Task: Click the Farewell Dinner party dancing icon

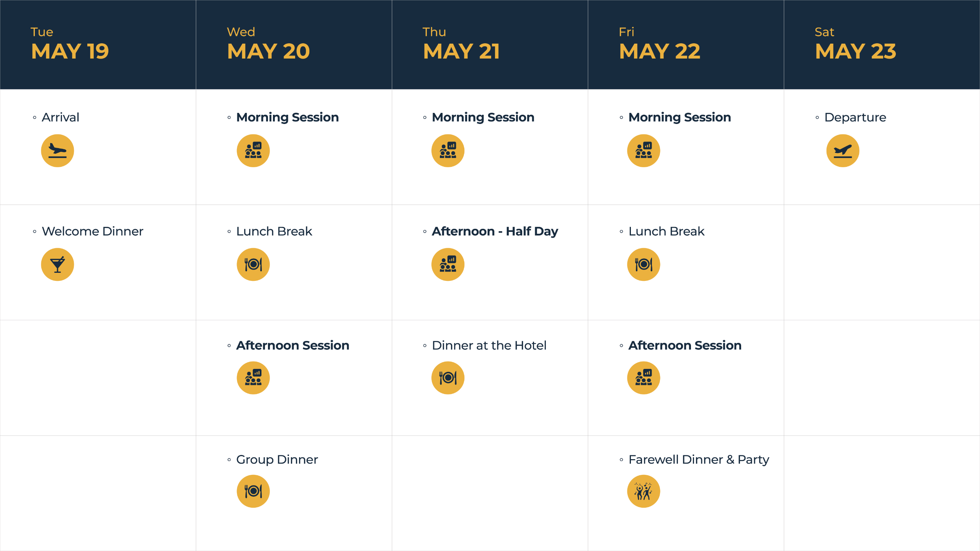Action: coord(644,491)
